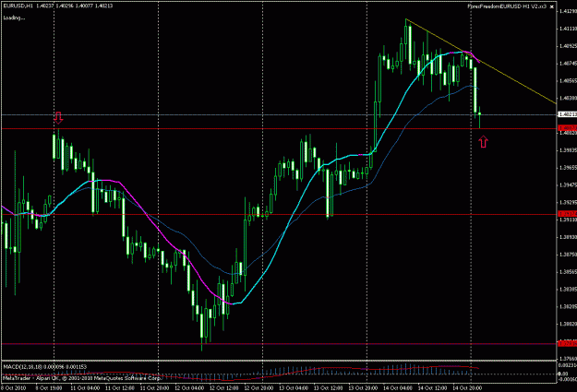
Task: Click the white current price label 1.4021
Action: [x=567, y=114]
